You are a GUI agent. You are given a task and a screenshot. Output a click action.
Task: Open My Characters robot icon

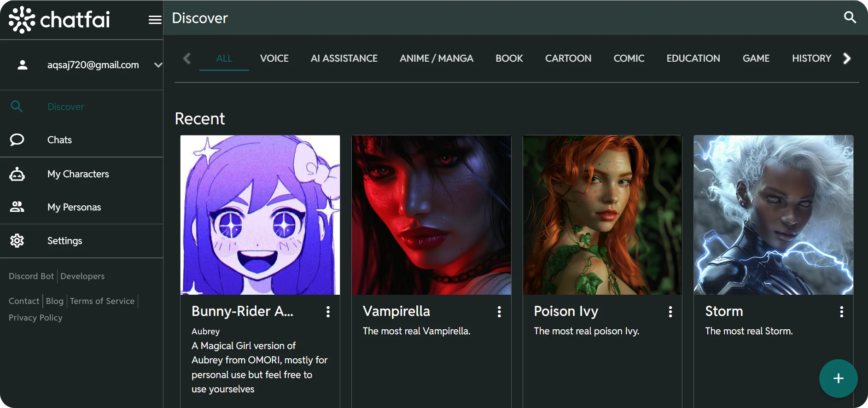point(17,174)
